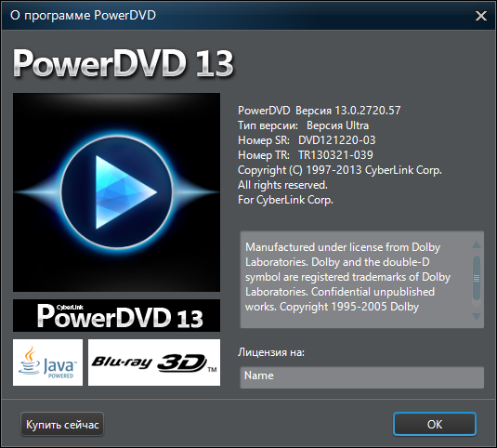Screen dimensions: 497x448
Task: Click the large PowerDVD 13 title logo
Action: click(123, 63)
